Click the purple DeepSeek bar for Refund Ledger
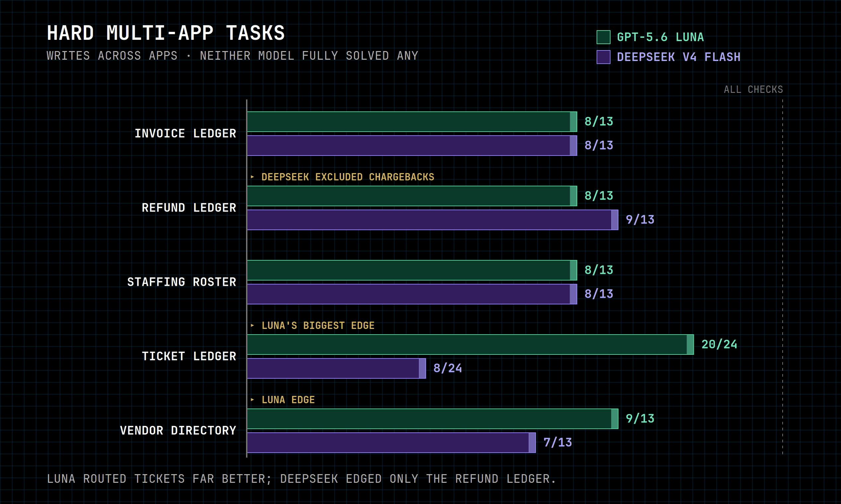841x504 pixels. [433, 220]
